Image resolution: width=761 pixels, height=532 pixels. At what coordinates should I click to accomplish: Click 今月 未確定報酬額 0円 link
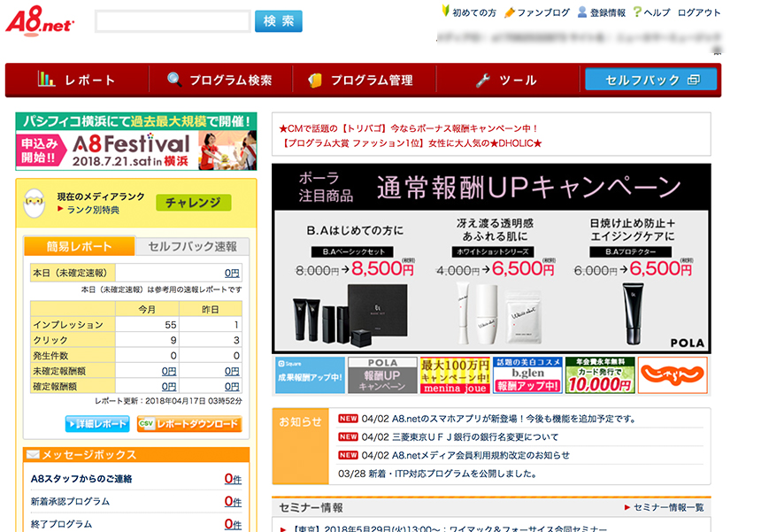tap(169, 371)
